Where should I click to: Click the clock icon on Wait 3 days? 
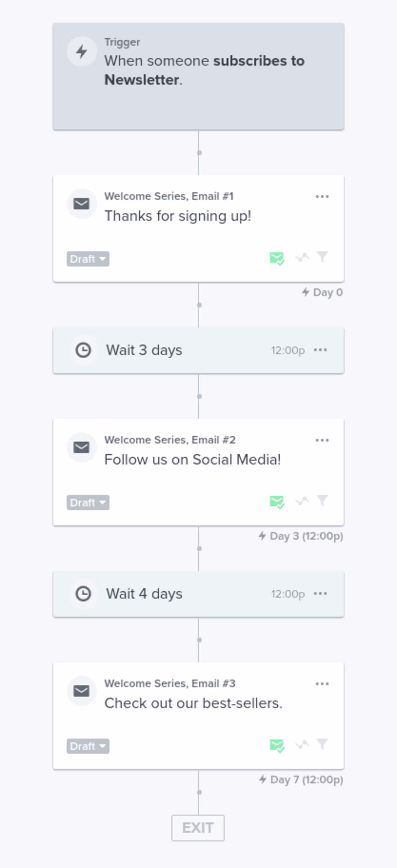pyautogui.click(x=83, y=350)
